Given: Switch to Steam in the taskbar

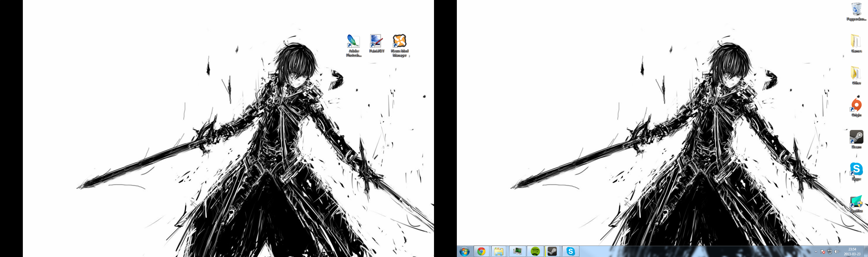Looking at the screenshot, I should [552, 251].
